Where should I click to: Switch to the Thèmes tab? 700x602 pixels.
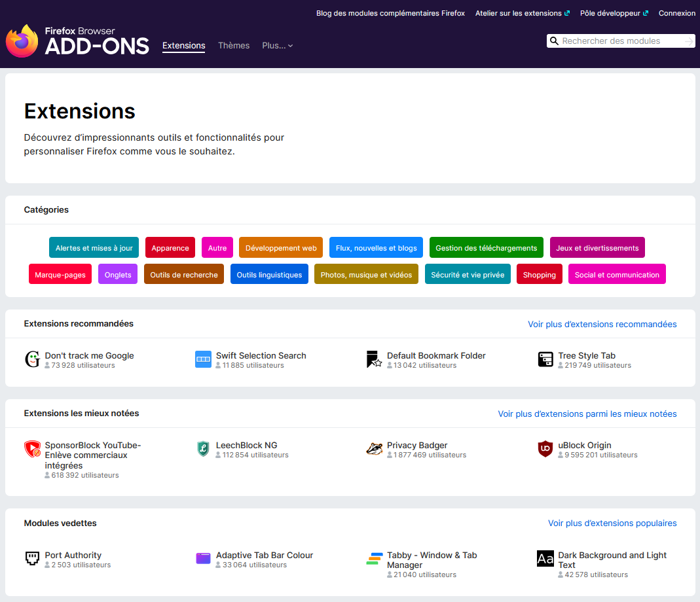[234, 46]
